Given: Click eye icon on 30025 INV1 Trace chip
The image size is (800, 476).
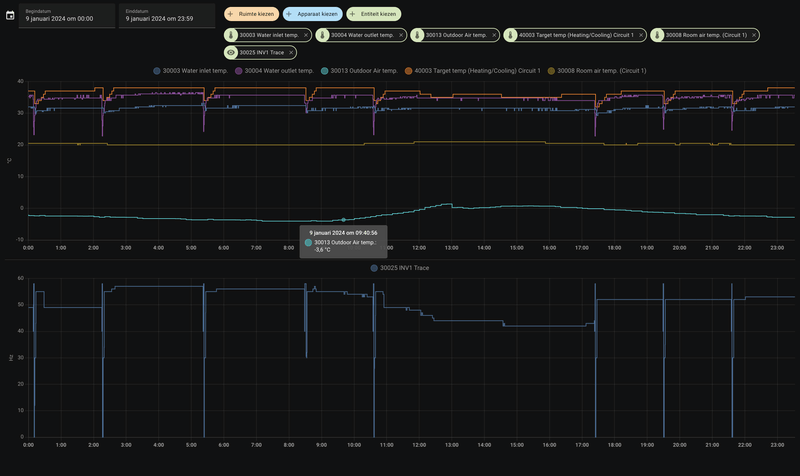Looking at the screenshot, I should [231, 53].
